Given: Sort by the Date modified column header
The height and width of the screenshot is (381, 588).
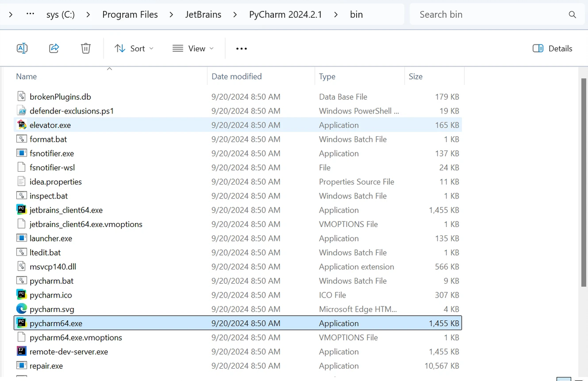Looking at the screenshot, I should [237, 76].
